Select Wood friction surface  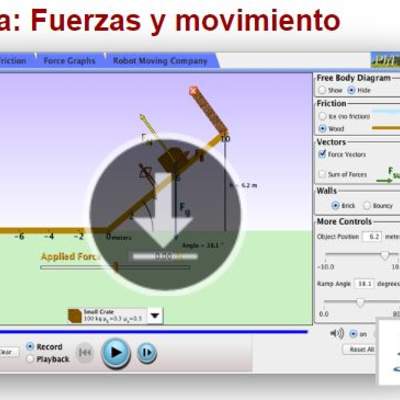[x=322, y=128]
